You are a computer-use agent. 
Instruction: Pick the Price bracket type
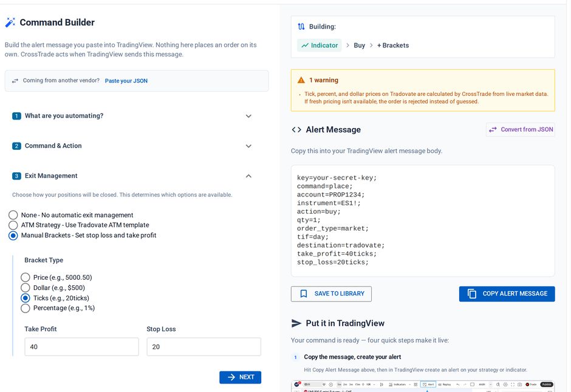[26, 277]
